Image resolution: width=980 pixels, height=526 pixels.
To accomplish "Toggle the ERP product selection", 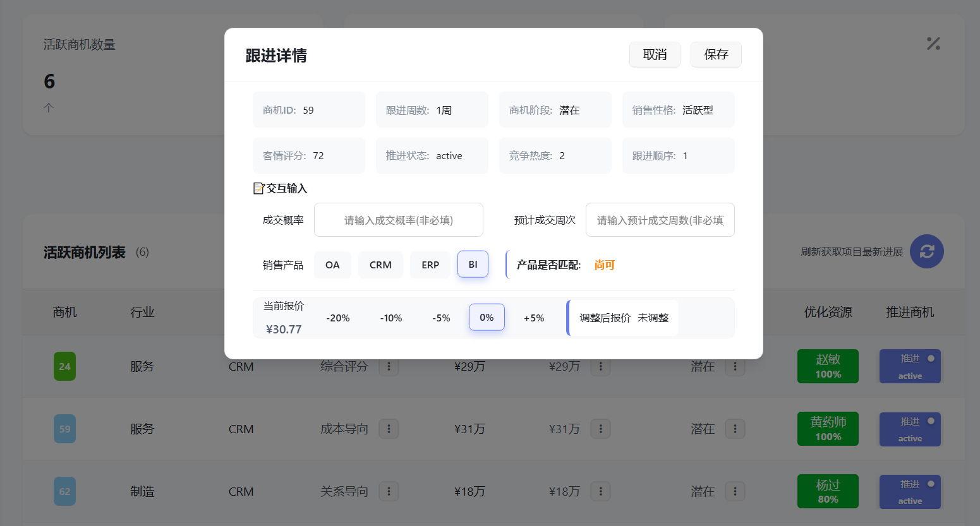I will (x=430, y=265).
